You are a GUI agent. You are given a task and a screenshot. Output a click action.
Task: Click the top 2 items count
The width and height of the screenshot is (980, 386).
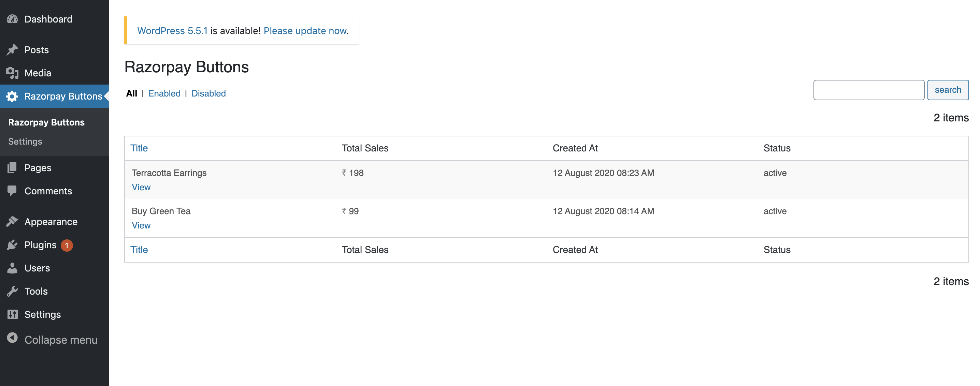pos(951,118)
